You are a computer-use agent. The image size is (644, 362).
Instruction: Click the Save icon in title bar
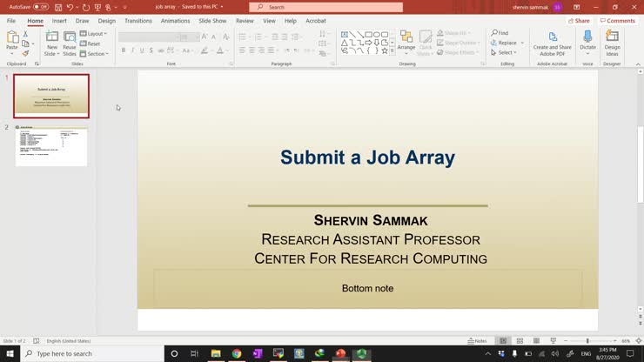pyautogui.click(x=58, y=7)
